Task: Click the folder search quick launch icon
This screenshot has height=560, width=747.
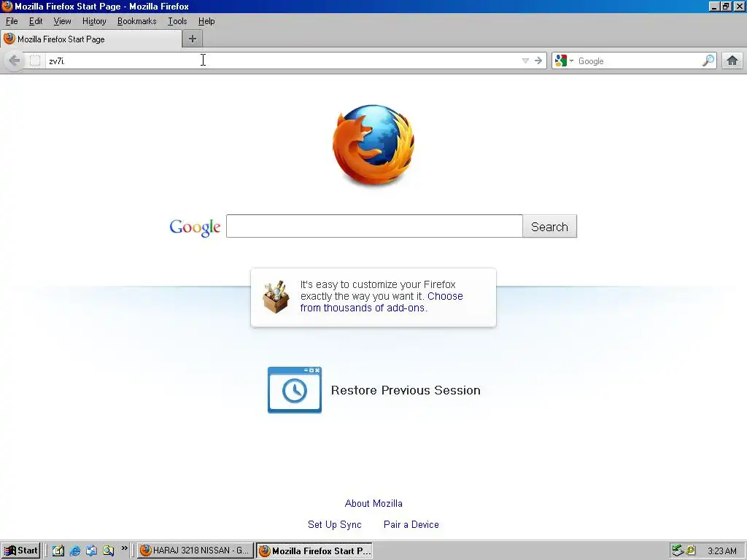Action: [x=108, y=551]
